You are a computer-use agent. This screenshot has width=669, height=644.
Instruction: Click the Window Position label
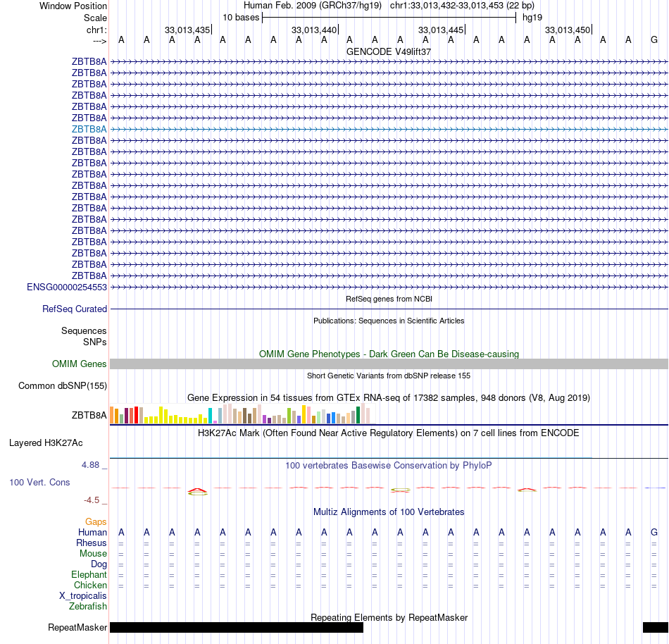73,6
